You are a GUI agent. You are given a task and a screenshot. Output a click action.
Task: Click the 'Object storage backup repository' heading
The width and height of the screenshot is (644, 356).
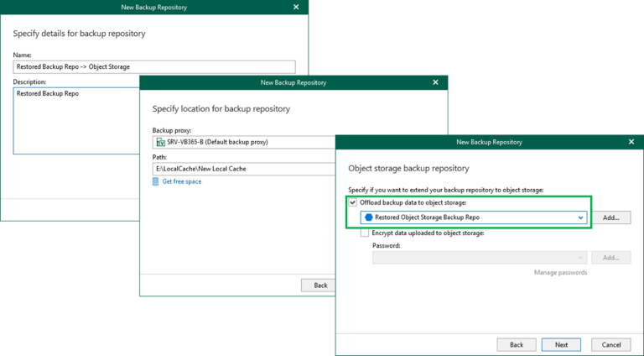point(408,168)
